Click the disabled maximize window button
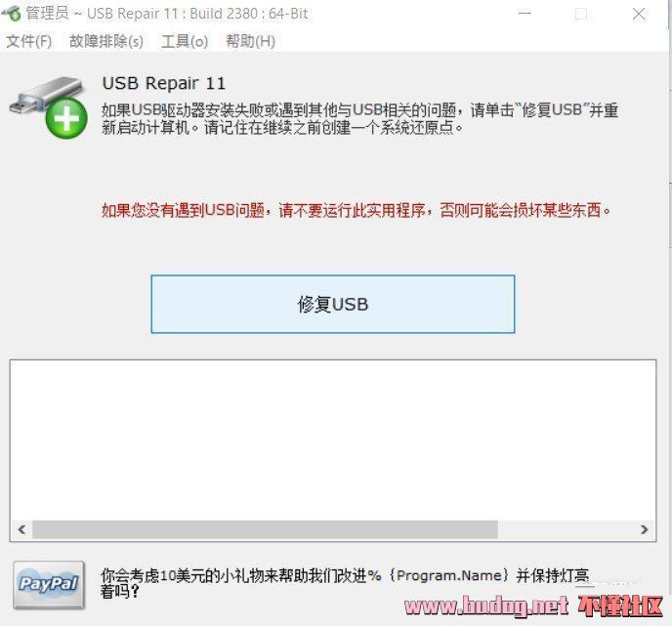This screenshot has width=672, height=626. pos(581,14)
